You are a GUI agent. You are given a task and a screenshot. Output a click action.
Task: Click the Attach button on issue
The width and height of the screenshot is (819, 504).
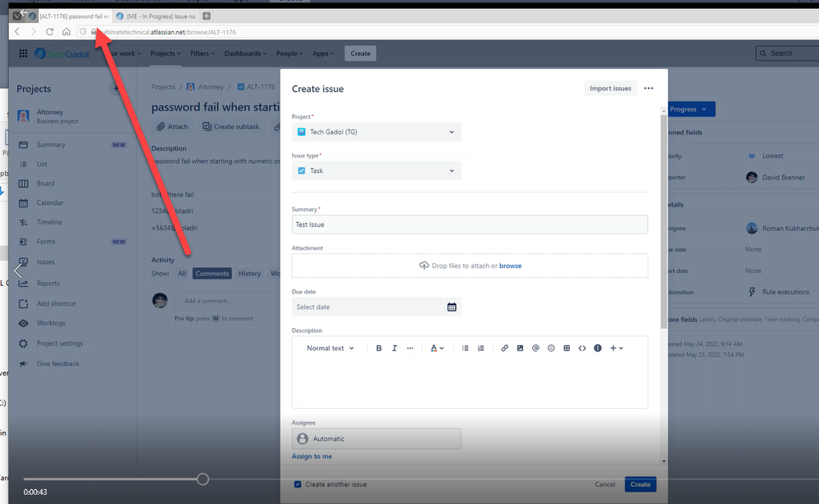(172, 126)
